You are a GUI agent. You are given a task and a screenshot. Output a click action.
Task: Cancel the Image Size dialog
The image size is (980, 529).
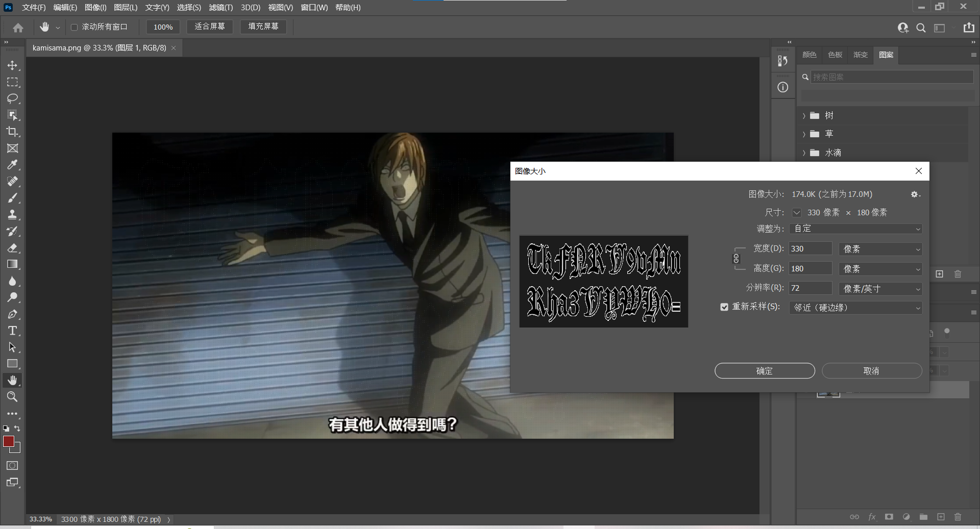click(872, 371)
